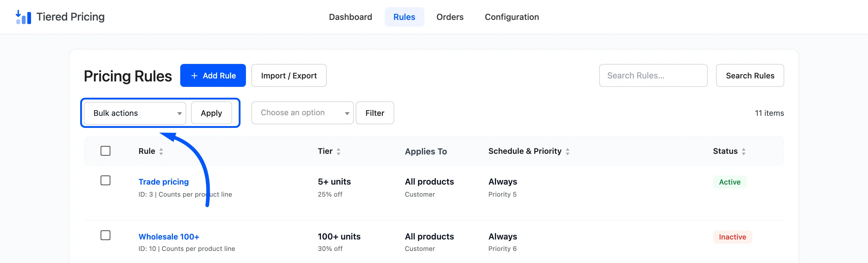Open the Rules tab

click(x=404, y=17)
